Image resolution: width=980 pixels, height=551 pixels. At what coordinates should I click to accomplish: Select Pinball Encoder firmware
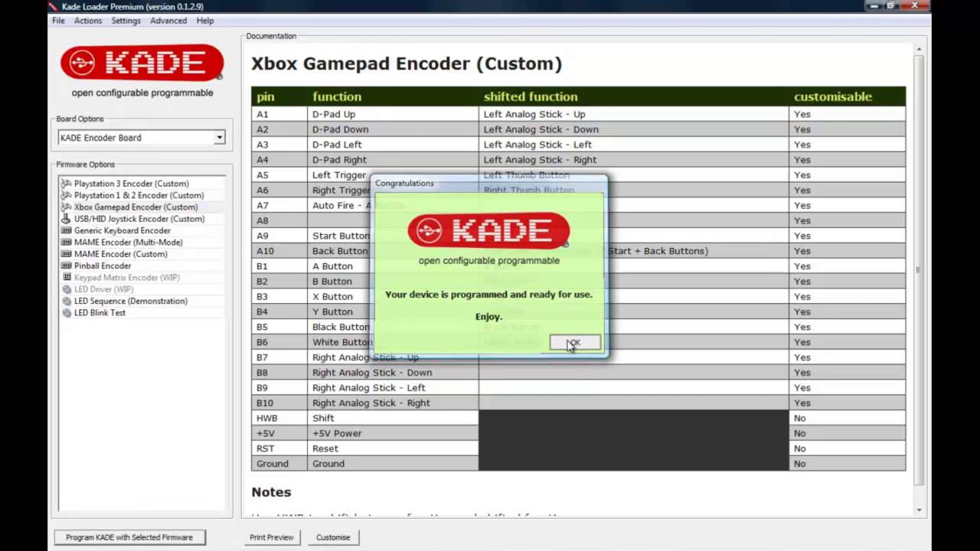pyautogui.click(x=103, y=266)
